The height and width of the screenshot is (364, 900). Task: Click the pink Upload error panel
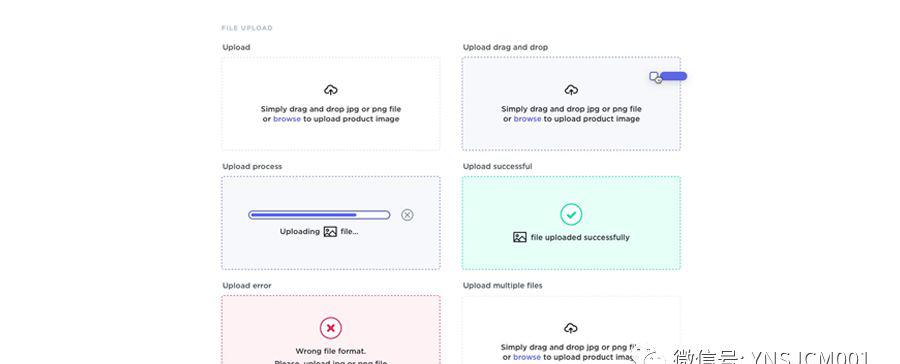(x=331, y=330)
